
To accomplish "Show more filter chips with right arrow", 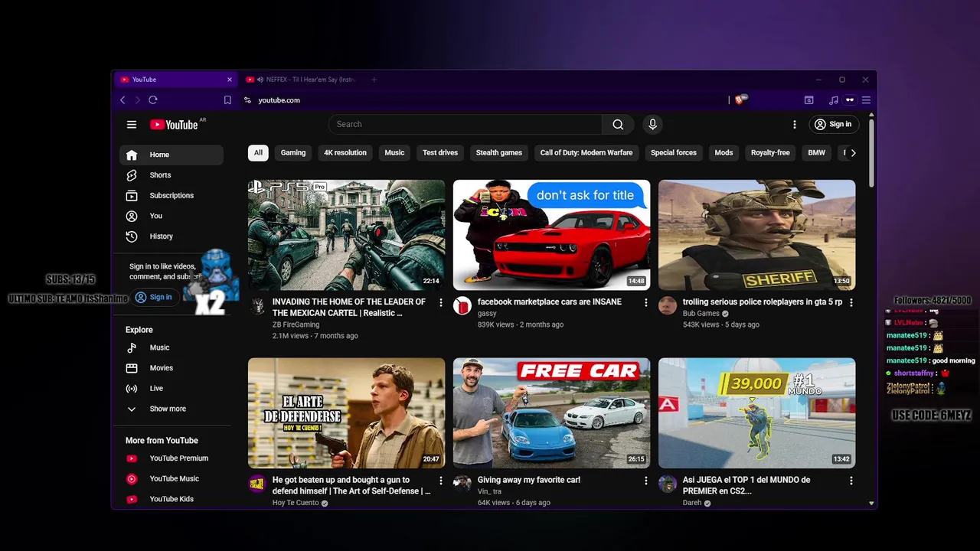I will [853, 152].
